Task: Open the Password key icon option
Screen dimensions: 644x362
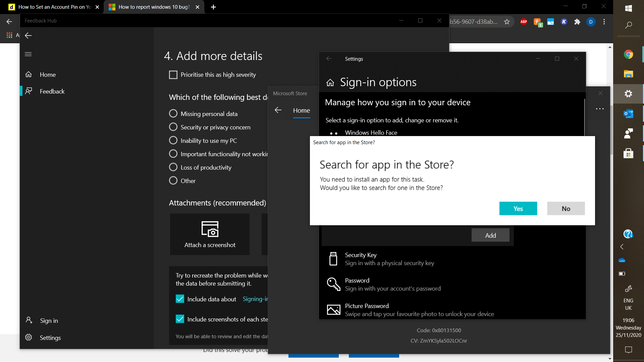Action: point(333,284)
